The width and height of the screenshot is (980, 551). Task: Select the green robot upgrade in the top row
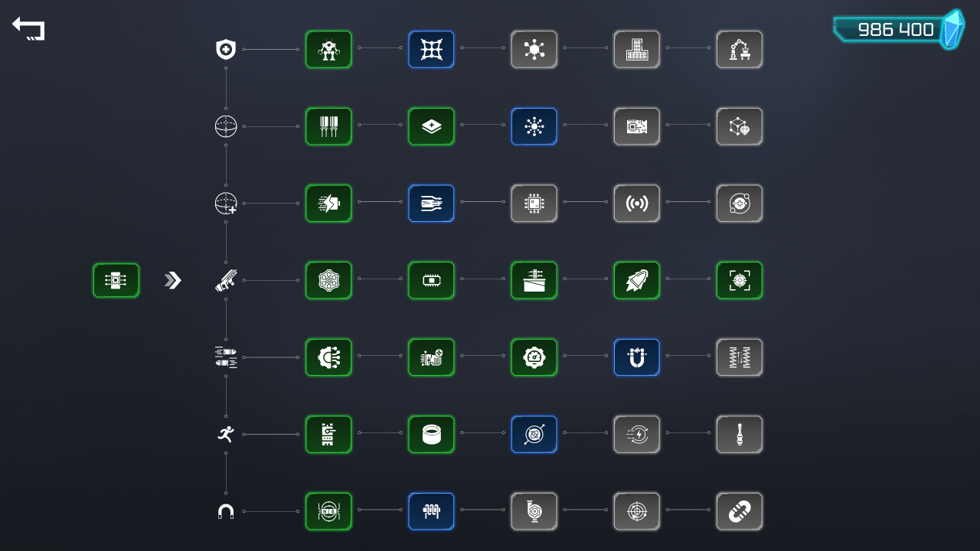point(328,49)
